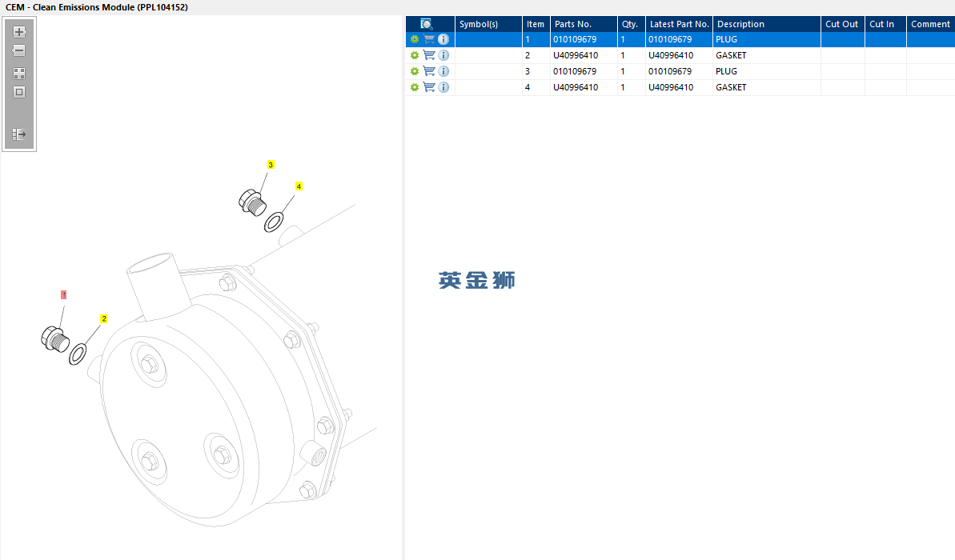Click PLUG description in item 1 row
Screen dimensions: 955x560
(727, 39)
